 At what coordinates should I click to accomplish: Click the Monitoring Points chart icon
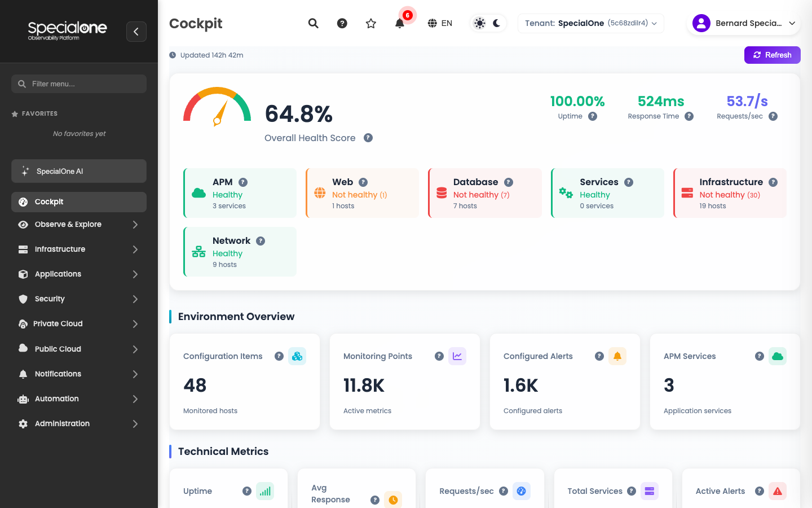457,356
